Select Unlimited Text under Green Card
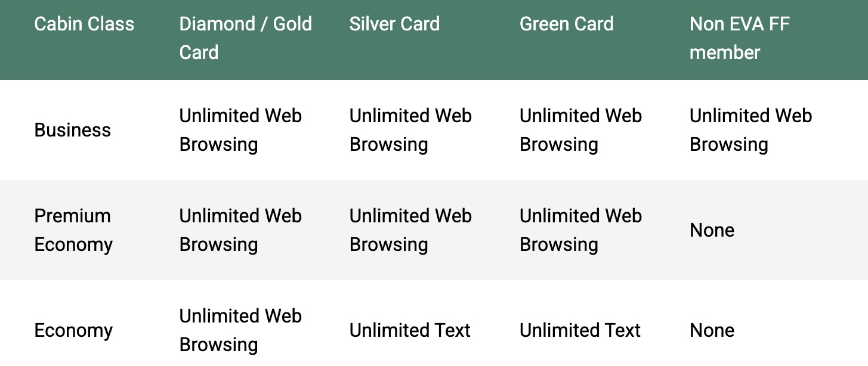The image size is (868, 366). 580,330
